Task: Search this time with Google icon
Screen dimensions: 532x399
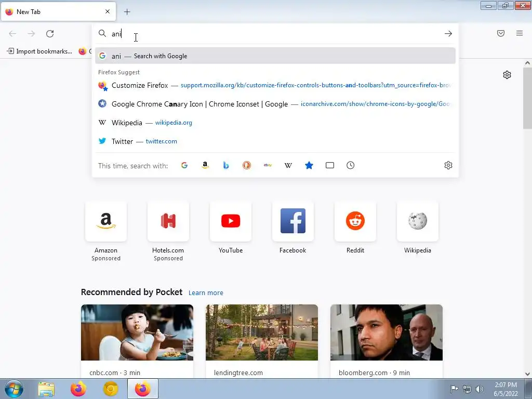Action: point(184,165)
